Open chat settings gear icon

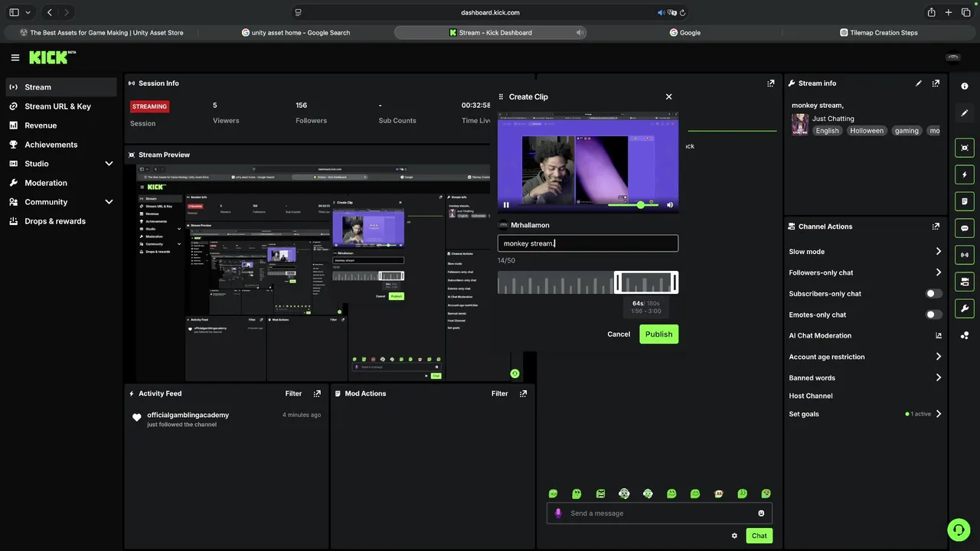pyautogui.click(x=734, y=536)
